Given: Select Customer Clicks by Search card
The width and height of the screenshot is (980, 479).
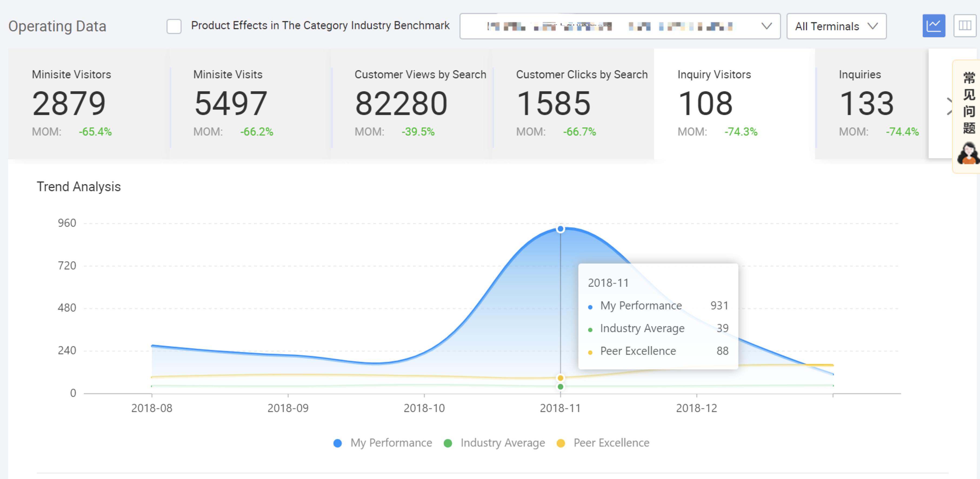Looking at the screenshot, I should (x=572, y=103).
